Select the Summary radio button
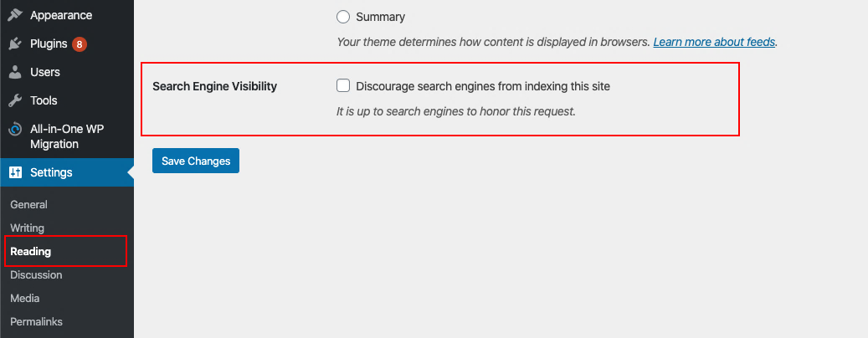The width and height of the screenshot is (868, 338). (x=343, y=17)
